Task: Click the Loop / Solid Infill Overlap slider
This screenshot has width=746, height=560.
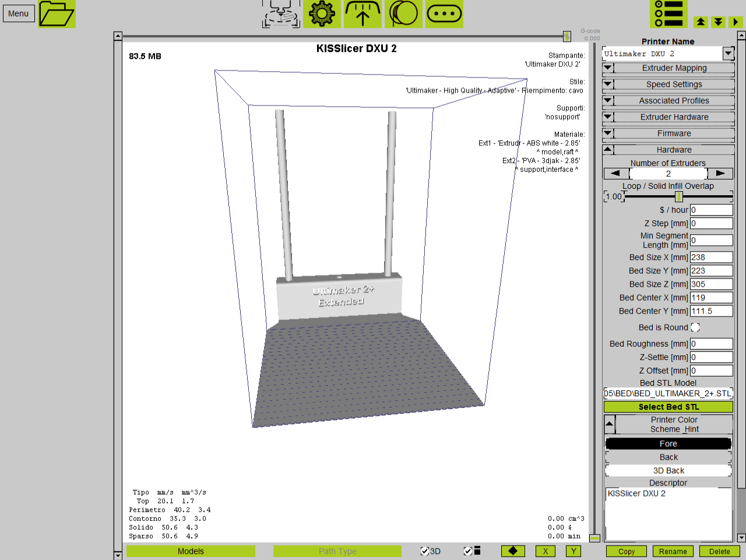Action: coord(679,196)
